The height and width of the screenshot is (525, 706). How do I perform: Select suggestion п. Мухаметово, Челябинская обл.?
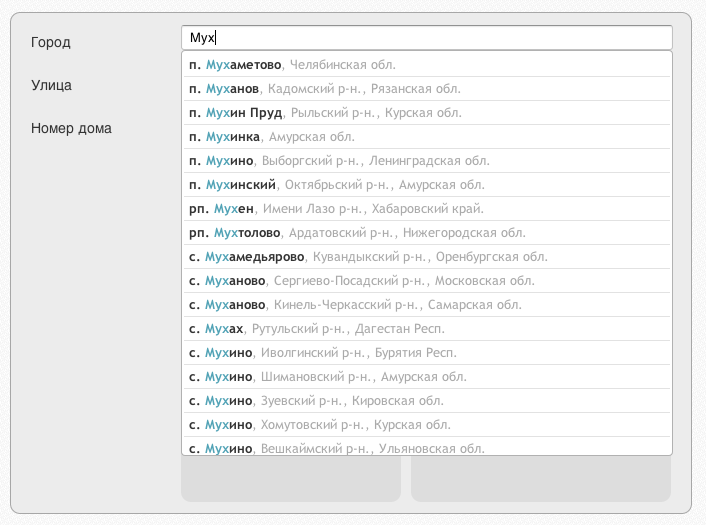(x=426, y=65)
